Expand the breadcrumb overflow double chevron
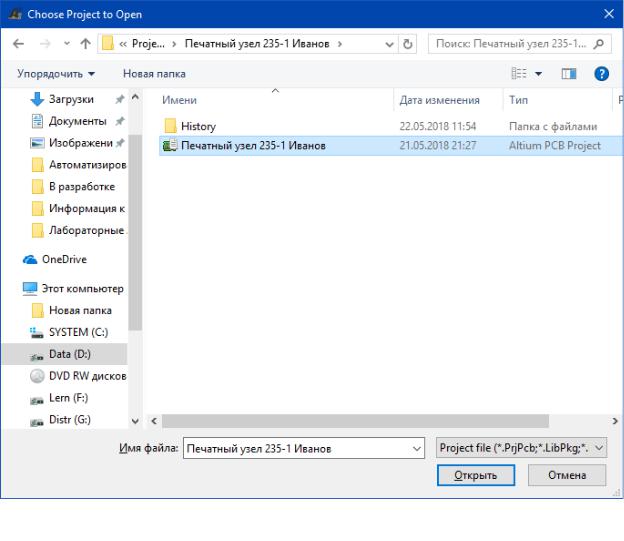Viewport: 624px width, 541px height. [123, 44]
